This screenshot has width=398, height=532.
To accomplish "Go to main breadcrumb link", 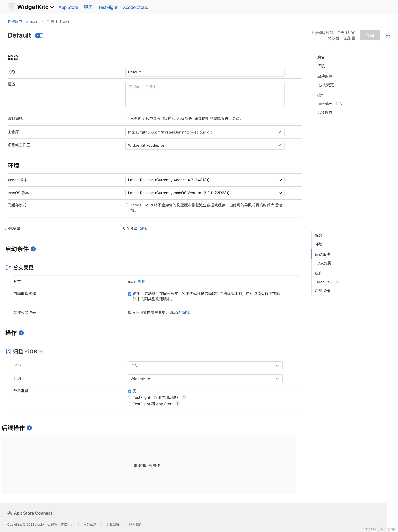I will pos(34,21).
